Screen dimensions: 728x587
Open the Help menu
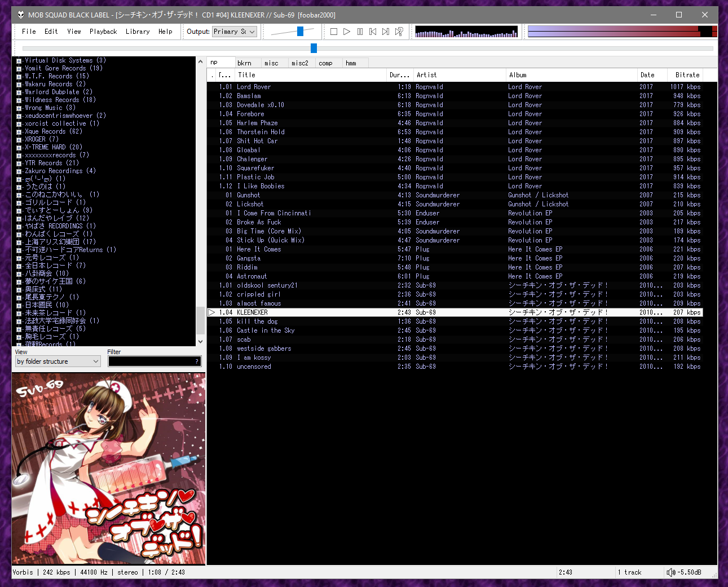[x=165, y=32]
